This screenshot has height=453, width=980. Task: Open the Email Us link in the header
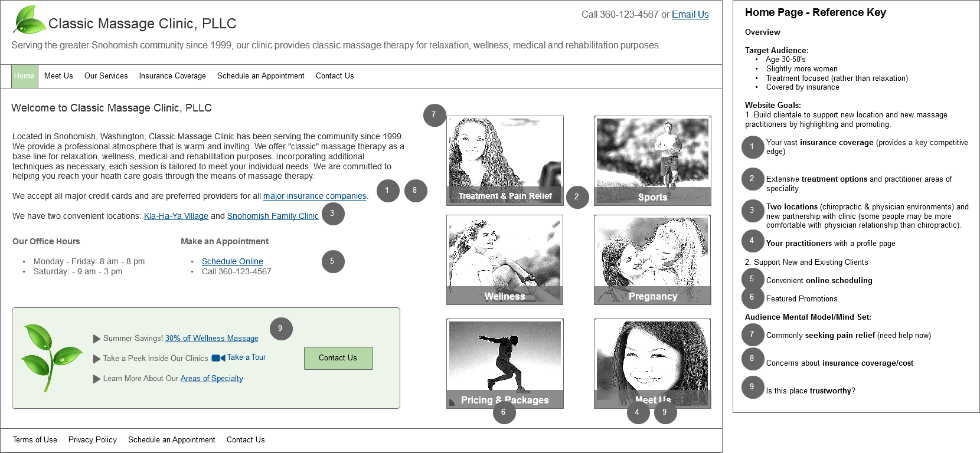point(690,15)
